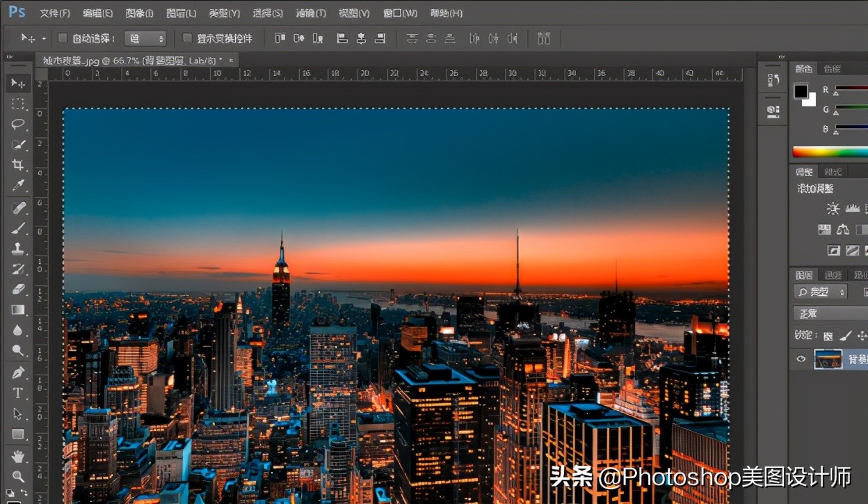Open the Auto-Select target dropdown
Screen dimensions: 868x504
coord(146,38)
